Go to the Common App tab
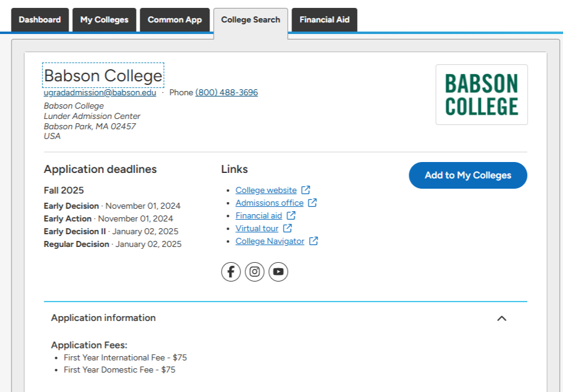Viewport: 563px width, 392px height. coord(175,19)
